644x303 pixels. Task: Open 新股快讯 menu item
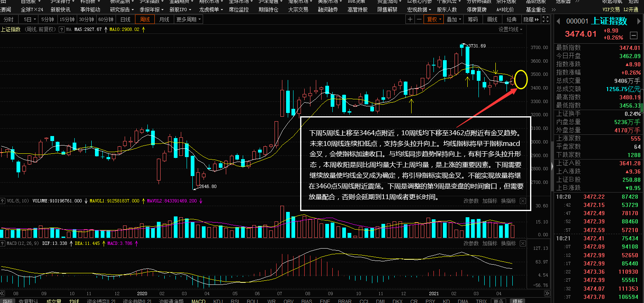60,9
